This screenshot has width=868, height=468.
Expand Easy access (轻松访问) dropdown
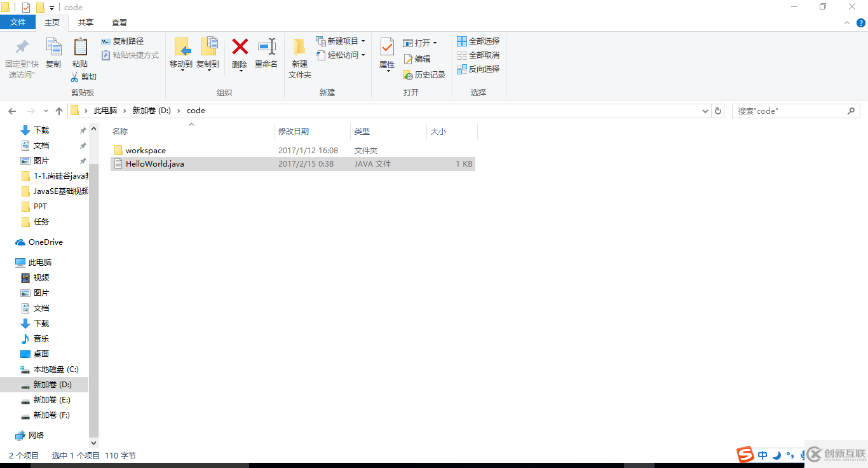pos(363,55)
